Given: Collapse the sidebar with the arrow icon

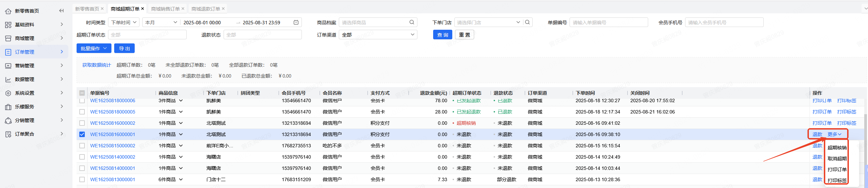Looking at the screenshot, I should [62, 11].
